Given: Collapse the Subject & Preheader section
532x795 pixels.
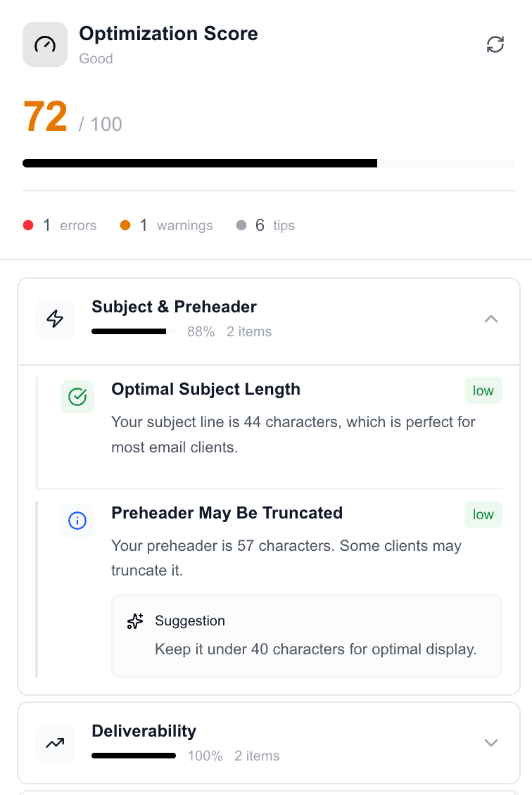Looking at the screenshot, I should click(491, 318).
